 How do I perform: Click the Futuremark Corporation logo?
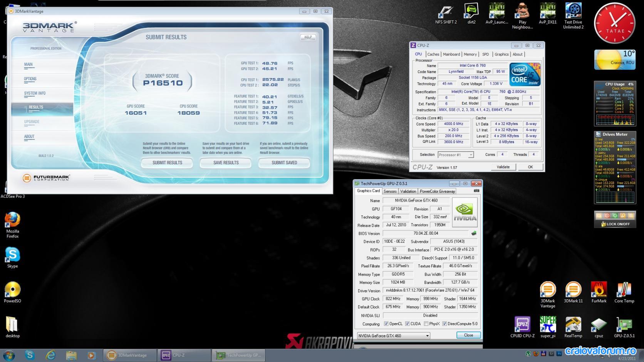46,178
